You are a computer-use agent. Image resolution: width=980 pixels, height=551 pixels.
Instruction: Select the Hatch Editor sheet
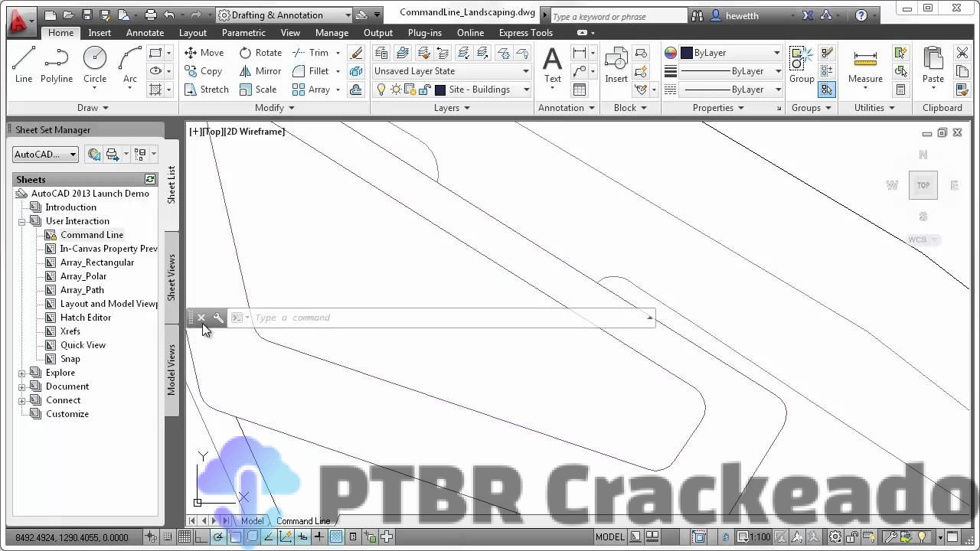point(86,318)
